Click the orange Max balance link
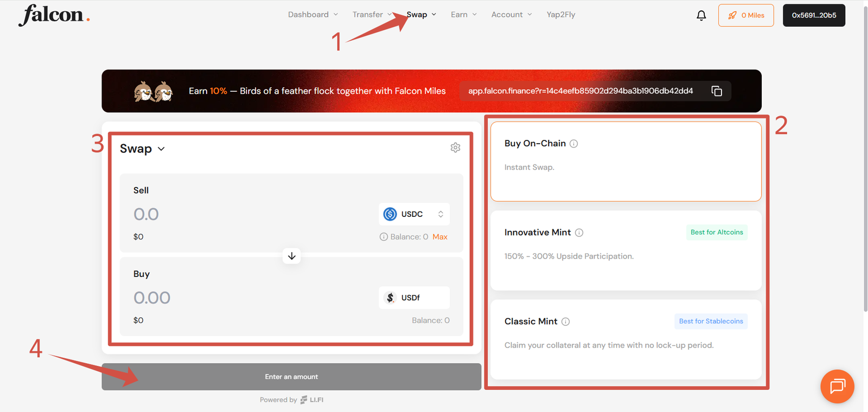The image size is (868, 412). pos(439,237)
